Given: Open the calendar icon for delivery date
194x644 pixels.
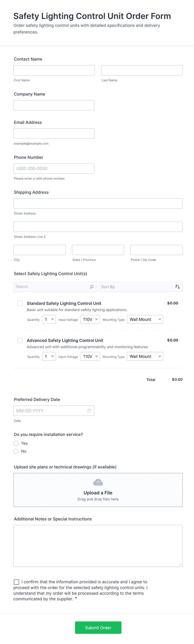Looking at the screenshot, I should point(89,411).
